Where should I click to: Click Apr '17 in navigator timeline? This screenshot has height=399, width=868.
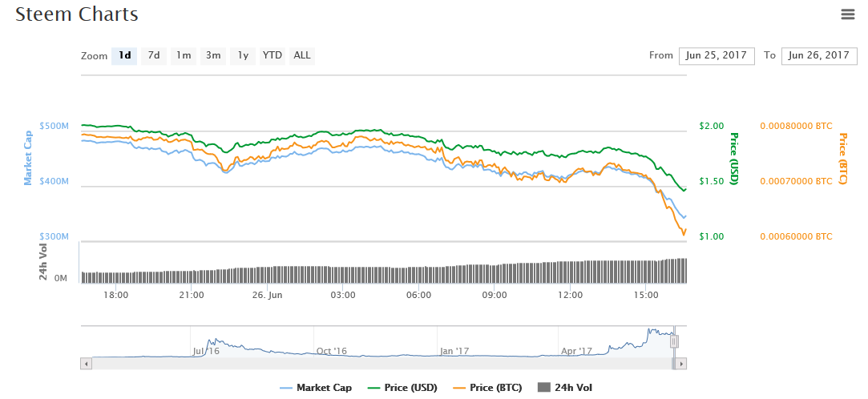click(577, 351)
